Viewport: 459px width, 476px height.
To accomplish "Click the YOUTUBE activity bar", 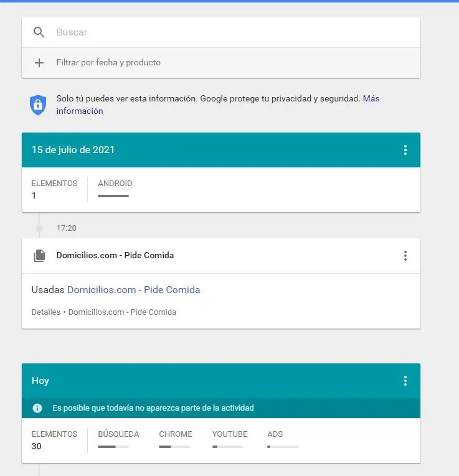I will pos(228,447).
